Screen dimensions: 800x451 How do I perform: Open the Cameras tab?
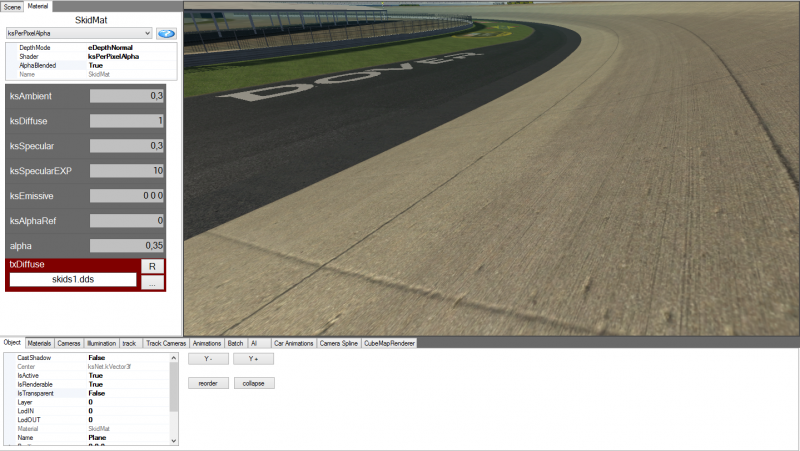click(x=69, y=343)
